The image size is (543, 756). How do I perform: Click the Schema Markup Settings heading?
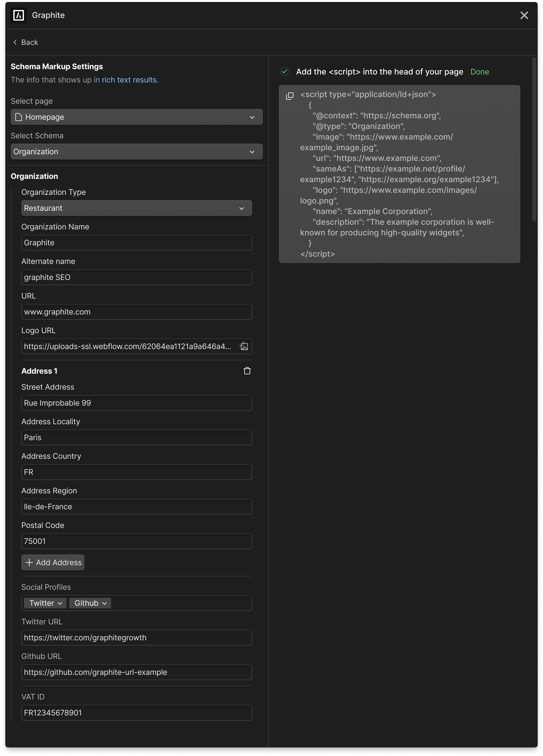(x=57, y=67)
